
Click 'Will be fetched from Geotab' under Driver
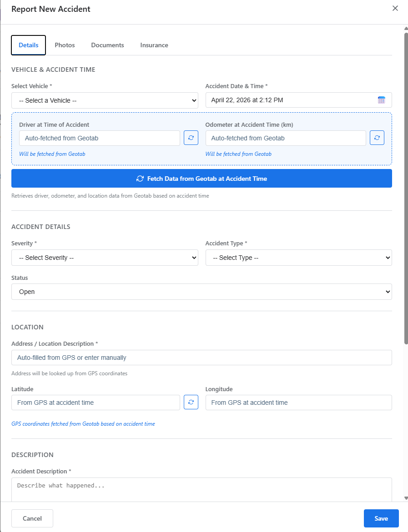pyautogui.click(x=52, y=154)
